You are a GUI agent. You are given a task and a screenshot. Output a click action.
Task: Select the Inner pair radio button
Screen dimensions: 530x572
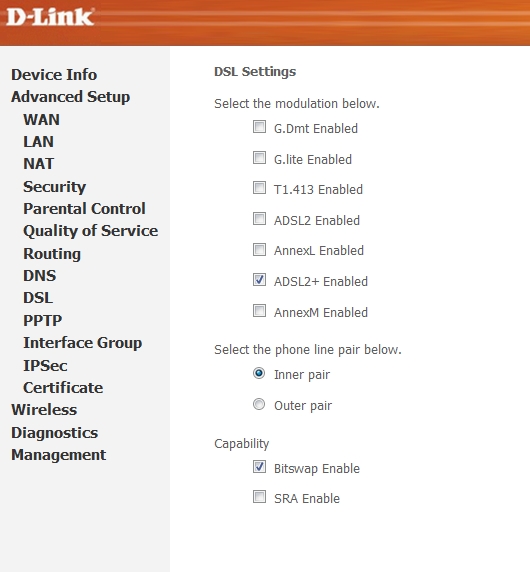[x=259, y=373]
